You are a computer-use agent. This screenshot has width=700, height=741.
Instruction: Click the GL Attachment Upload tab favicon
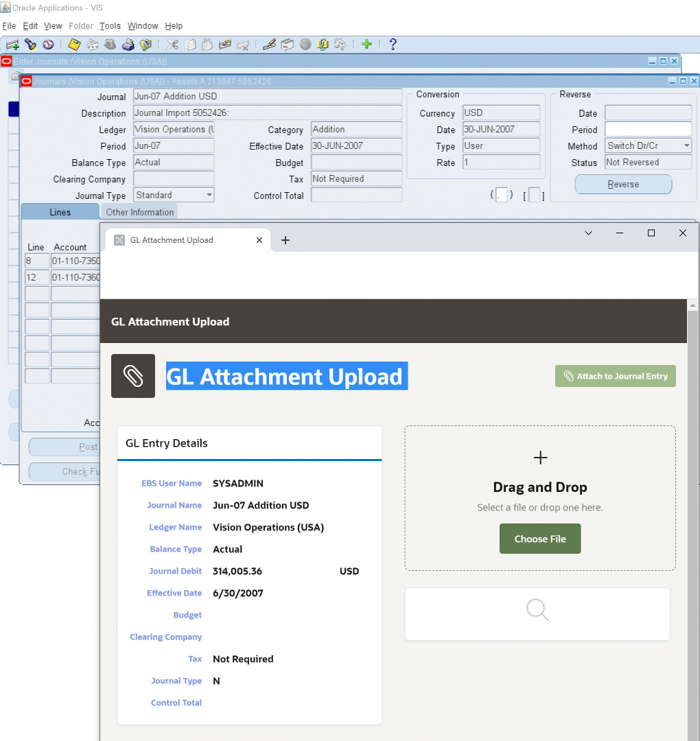(119, 240)
